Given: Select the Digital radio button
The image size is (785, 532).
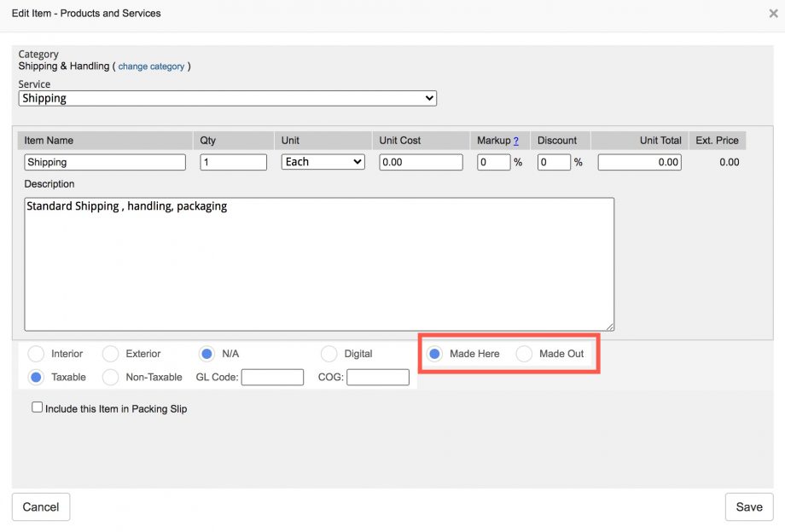Looking at the screenshot, I should [x=329, y=354].
